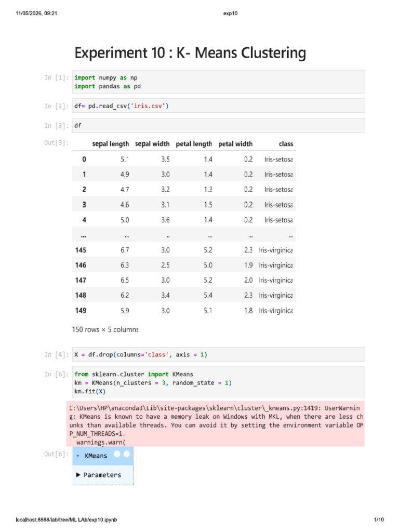Viewport: 399px width, 532px height.
Task: Open the '?' documentation icon on the KMeans widget
Action: [x=127, y=454]
